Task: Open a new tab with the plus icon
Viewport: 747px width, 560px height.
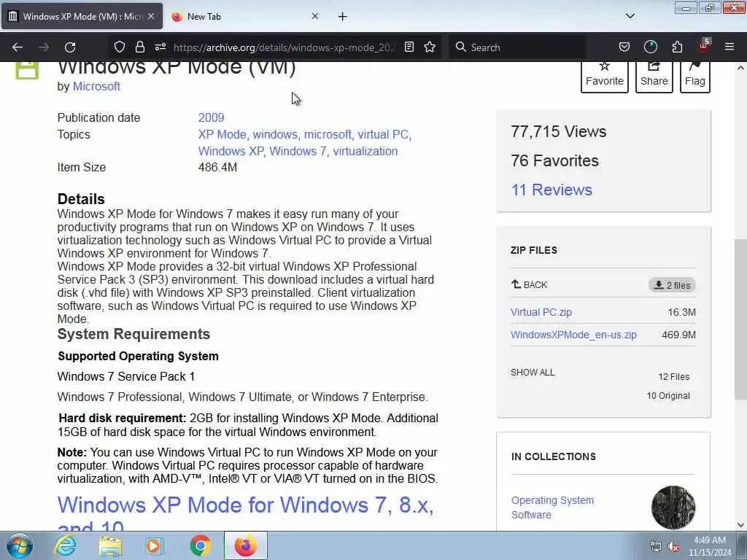Action: 343,17
